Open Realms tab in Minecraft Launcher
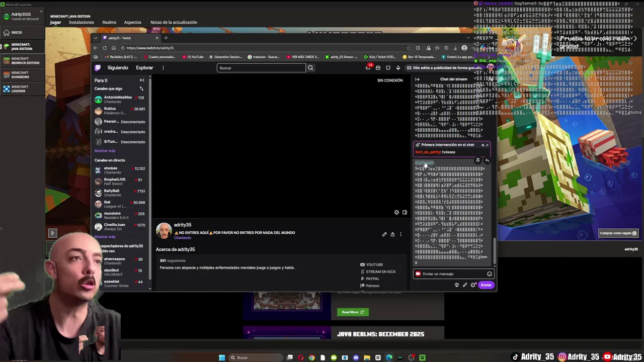This screenshot has width=644, height=362. pyautogui.click(x=109, y=22)
